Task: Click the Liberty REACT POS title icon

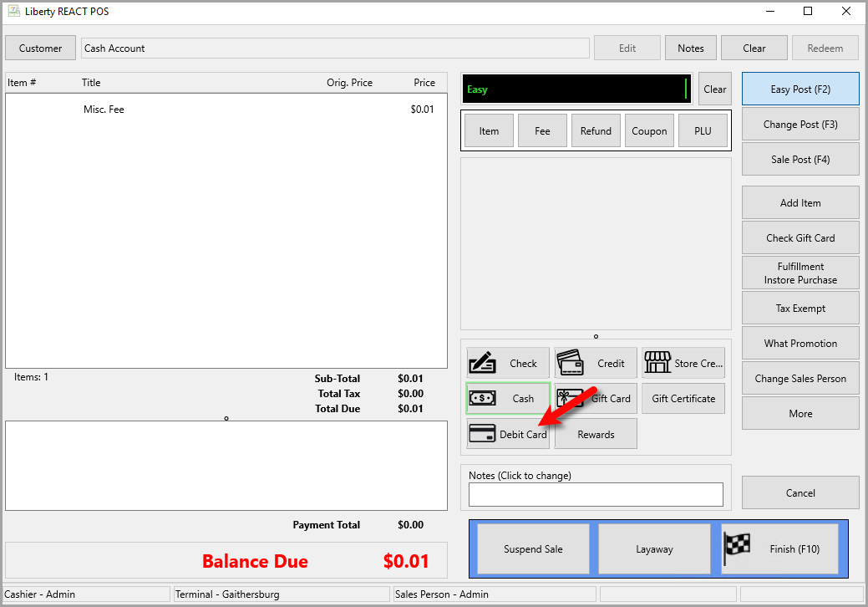Action: [x=14, y=11]
